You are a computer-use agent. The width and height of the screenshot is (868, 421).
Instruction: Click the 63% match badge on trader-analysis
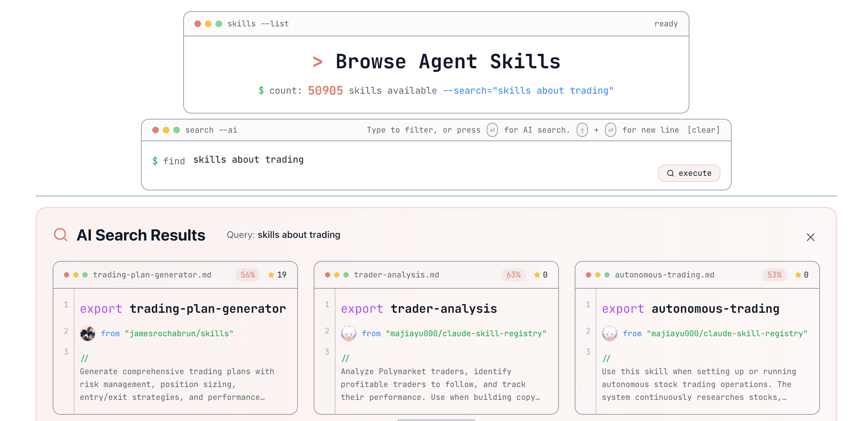(x=513, y=275)
